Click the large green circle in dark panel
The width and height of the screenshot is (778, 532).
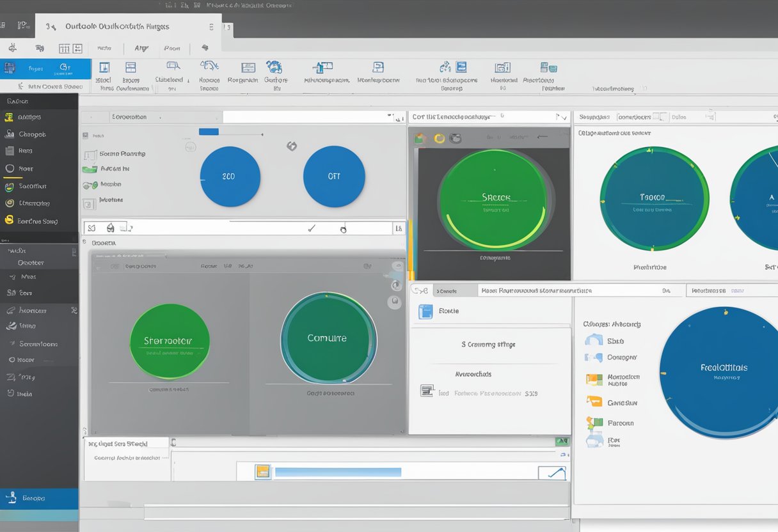coord(492,199)
